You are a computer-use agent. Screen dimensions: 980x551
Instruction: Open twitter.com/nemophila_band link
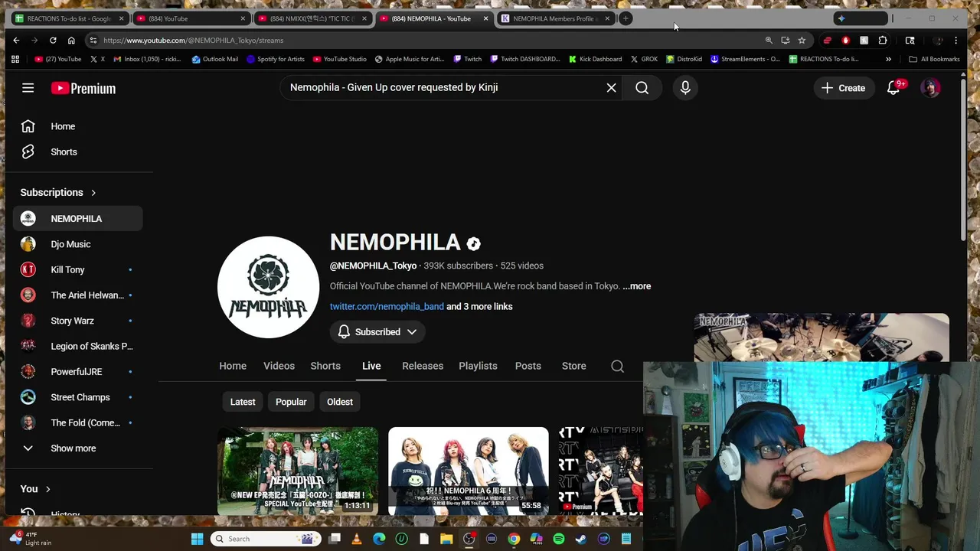click(x=387, y=306)
